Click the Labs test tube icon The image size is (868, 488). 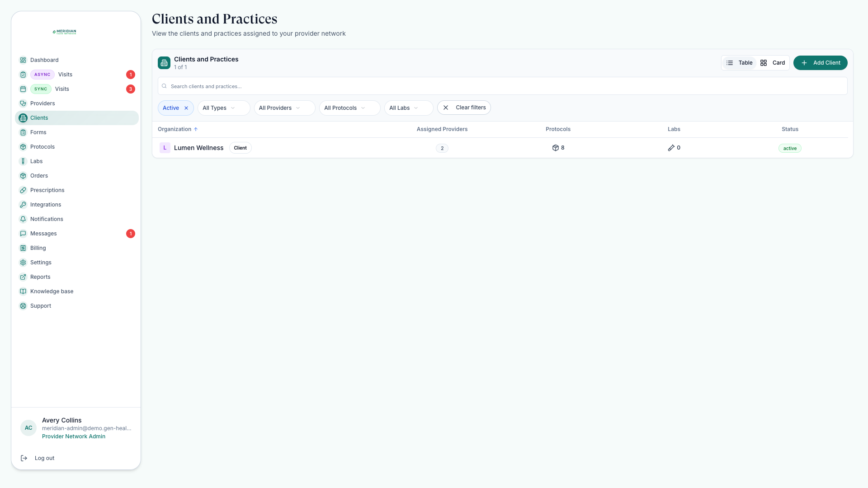(x=23, y=161)
